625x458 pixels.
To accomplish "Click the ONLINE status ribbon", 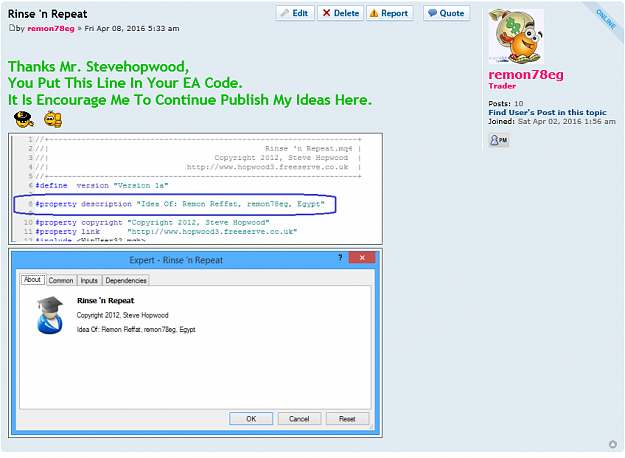I will pyautogui.click(x=606, y=19).
